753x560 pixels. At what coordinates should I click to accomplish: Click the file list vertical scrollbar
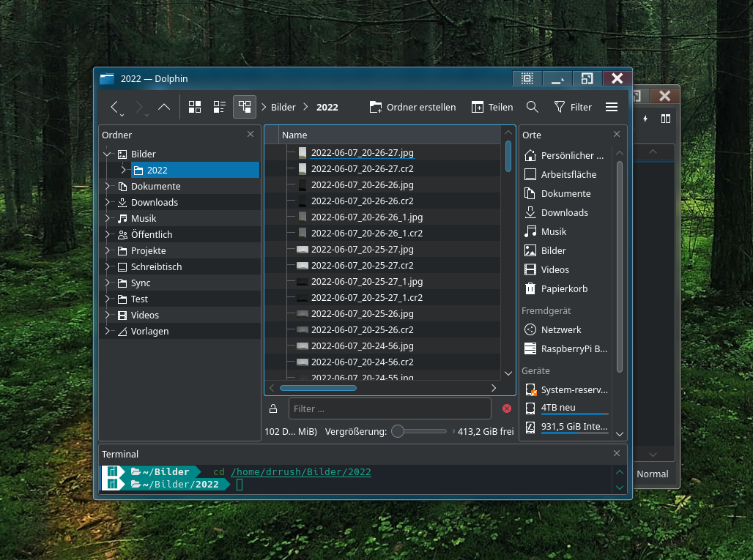pos(508,156)
